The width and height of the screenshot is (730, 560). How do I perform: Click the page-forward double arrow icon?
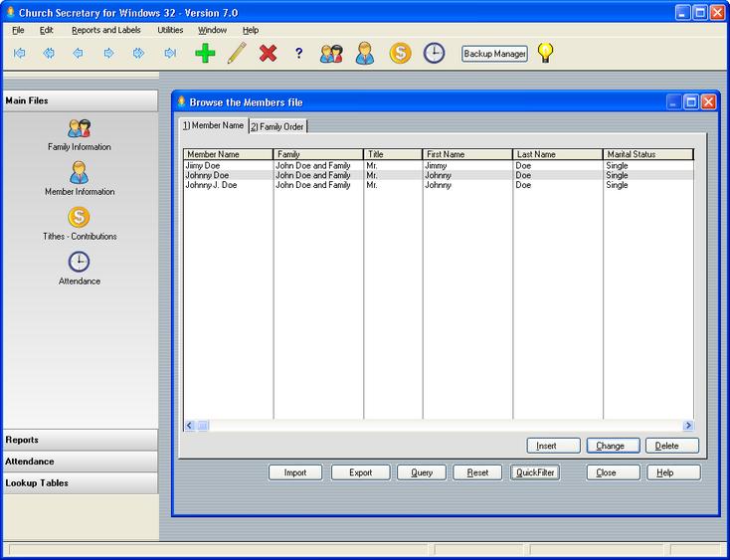138,53
